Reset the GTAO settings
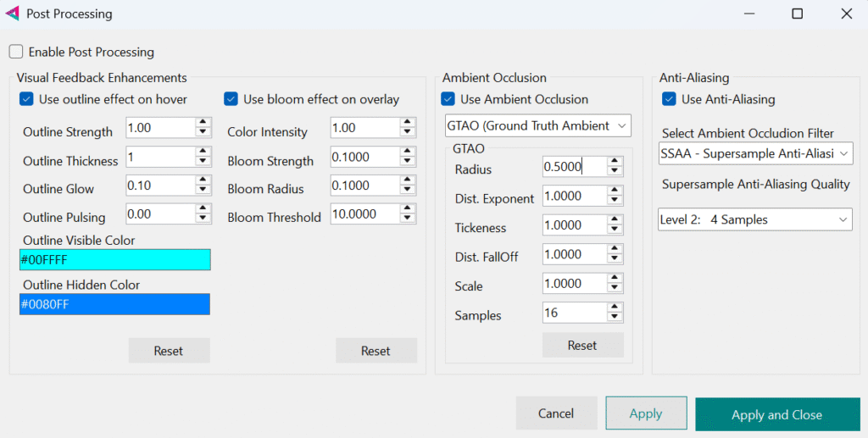The height and width of the screenshot is (438, 868). click(x=582, y=345)
